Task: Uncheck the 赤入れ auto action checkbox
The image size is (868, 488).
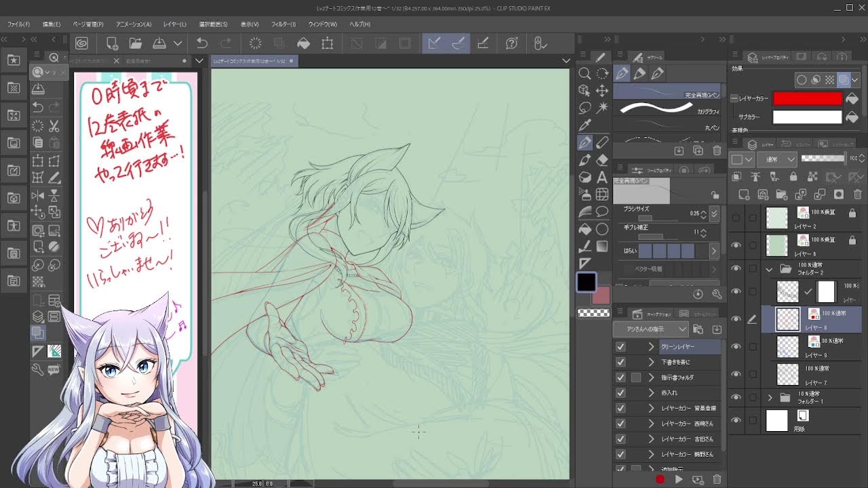Action: pyautogui.click(x=620, y=392)
